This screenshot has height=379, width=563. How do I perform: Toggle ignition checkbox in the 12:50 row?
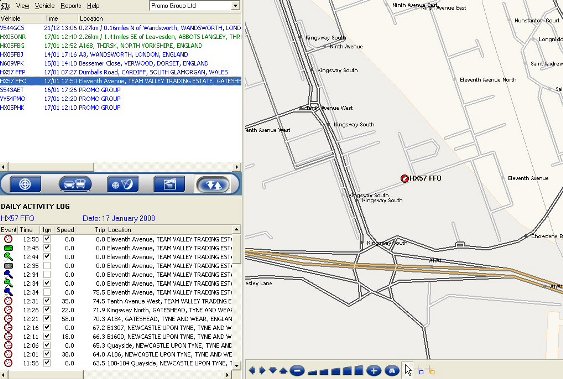tap(47, 239)
